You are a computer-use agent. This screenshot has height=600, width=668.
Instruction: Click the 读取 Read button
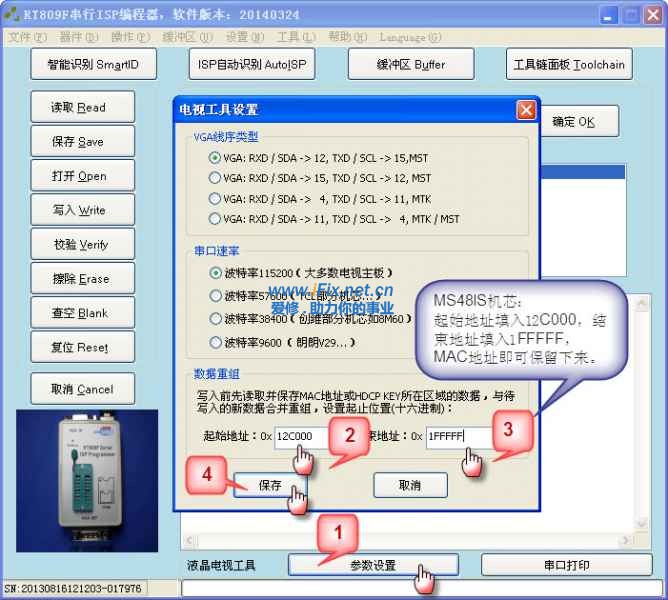click(x=78, y=108)
